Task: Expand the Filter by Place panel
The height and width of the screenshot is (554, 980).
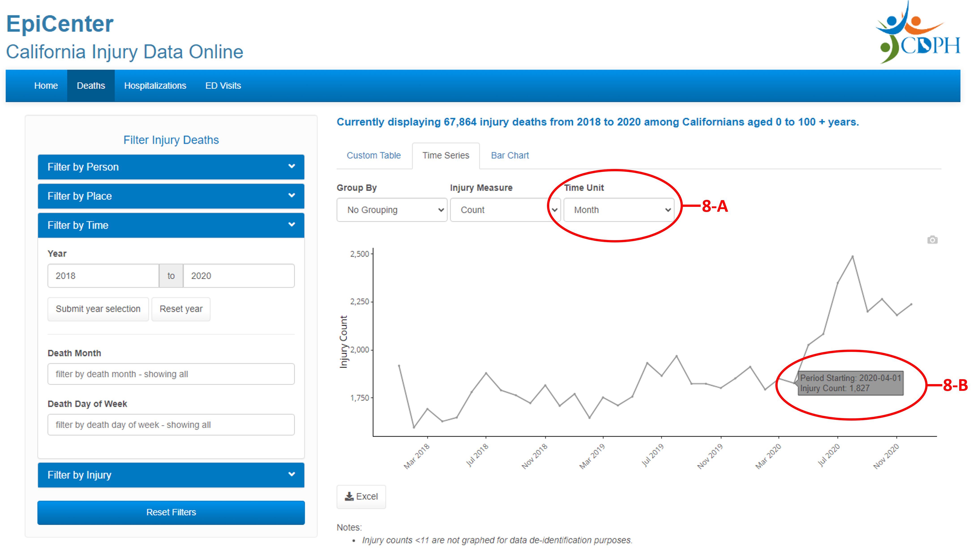Action: click(171, 196)
